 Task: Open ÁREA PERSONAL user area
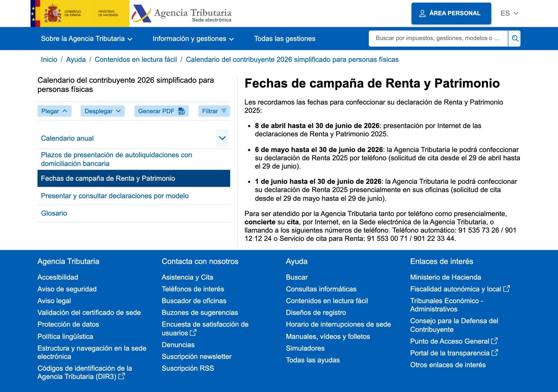point(451,14)
